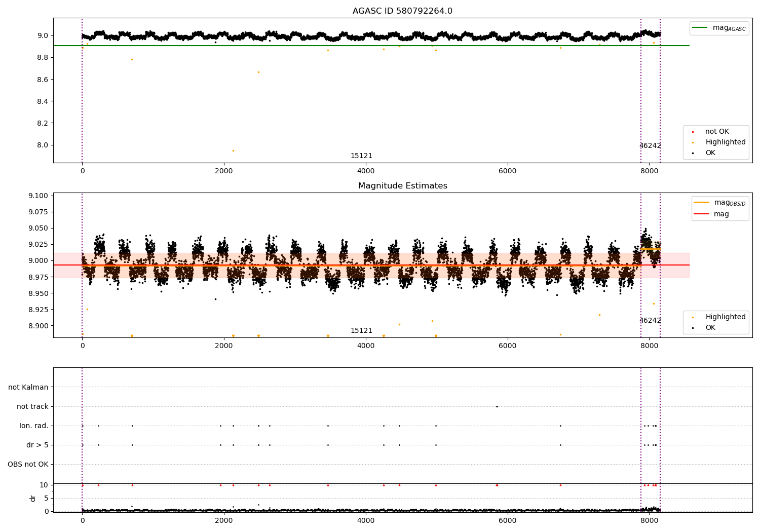
Task: Click the 'Ion. rad.' axis label
Action: (x=34, y=426)
